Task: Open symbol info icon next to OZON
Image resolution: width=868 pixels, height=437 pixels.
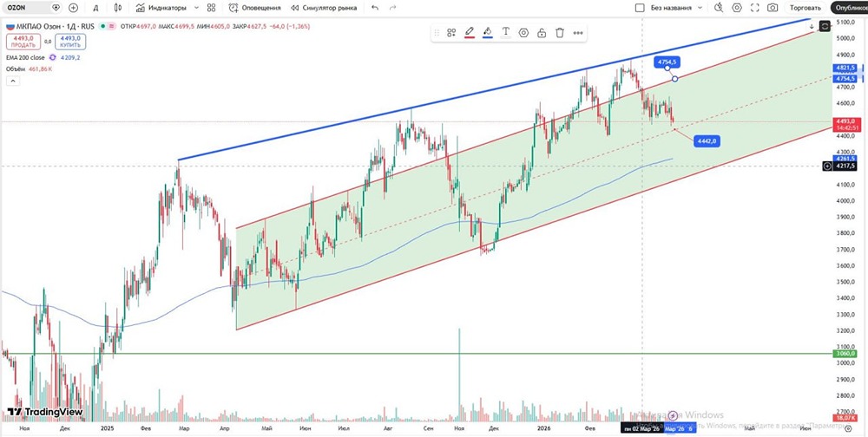Action: pyautogui.click(x=56, y=8)
